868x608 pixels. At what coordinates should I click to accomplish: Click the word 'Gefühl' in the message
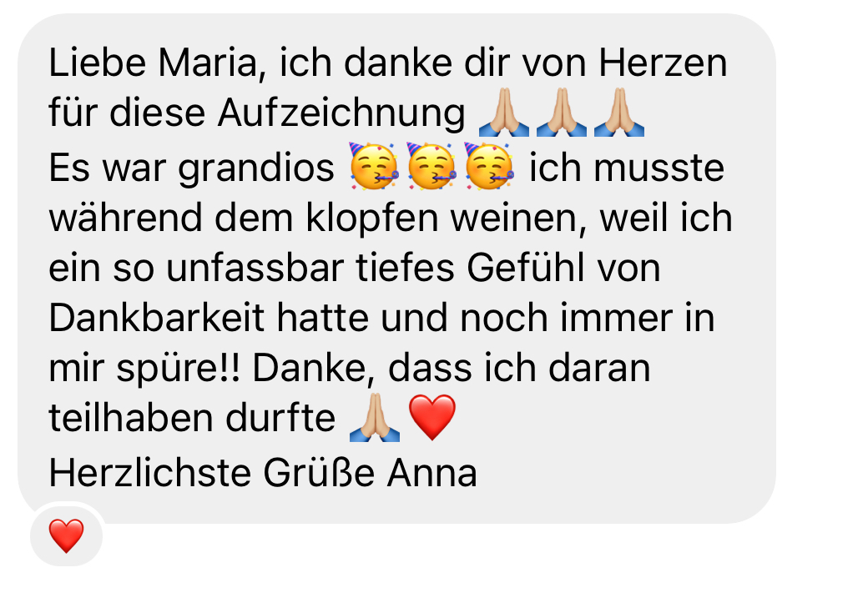tap(525, 268)
